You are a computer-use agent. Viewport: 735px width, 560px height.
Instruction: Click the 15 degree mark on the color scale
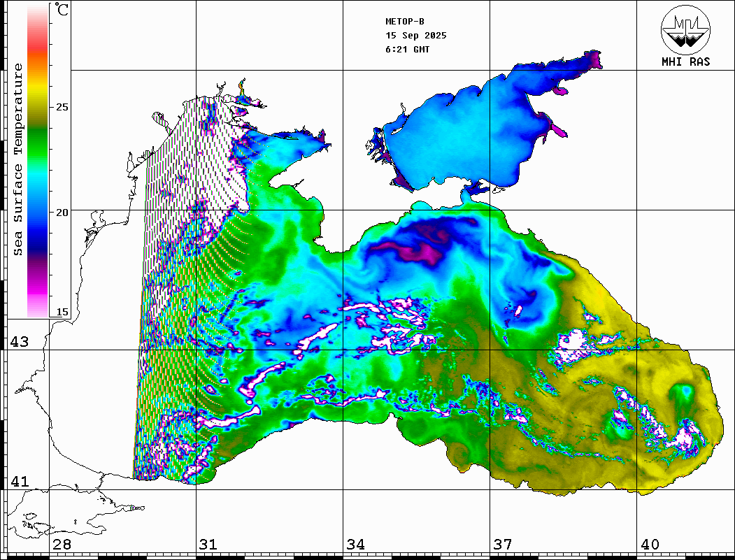pos(62,312)
